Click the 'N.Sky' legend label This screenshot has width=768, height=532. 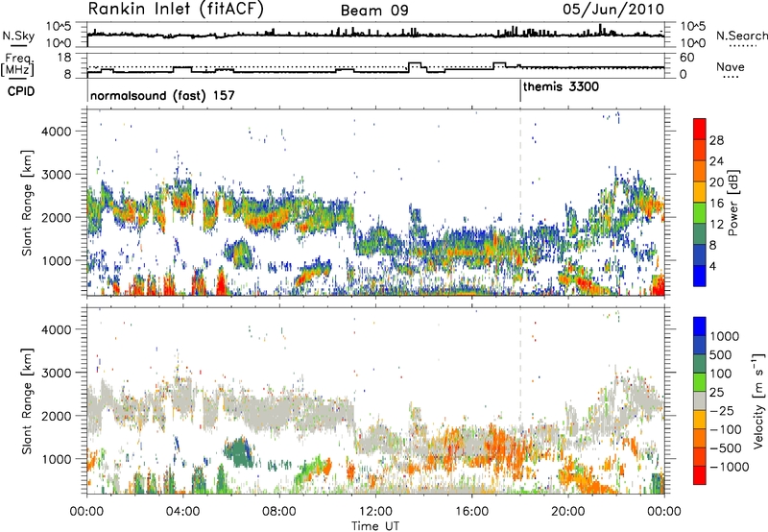pos(18,36)
